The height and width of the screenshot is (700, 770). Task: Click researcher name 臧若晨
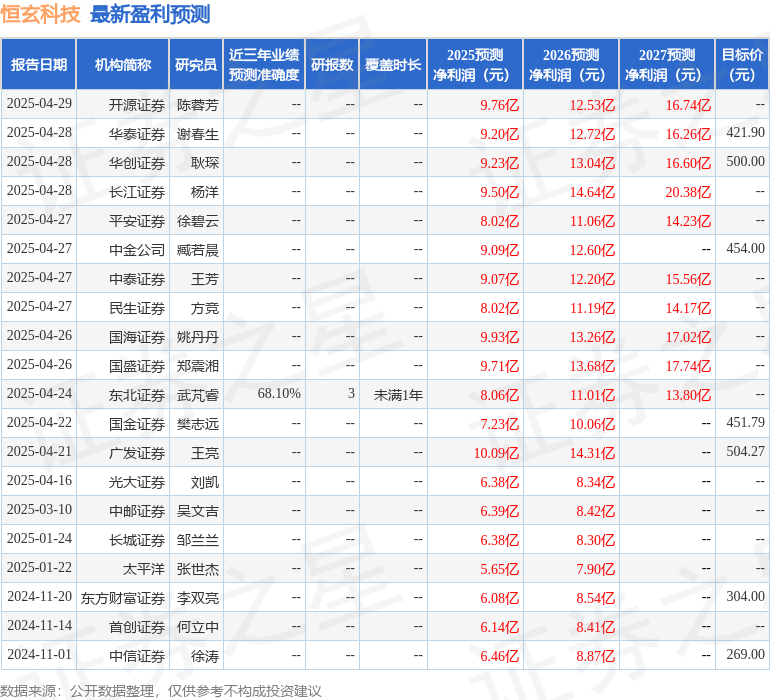pyautogui.click(x=198, y=250)
